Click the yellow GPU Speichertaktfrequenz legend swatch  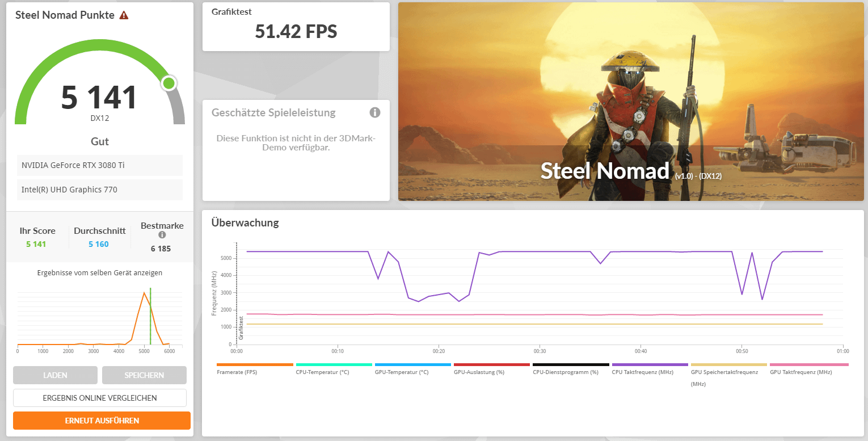728,365
